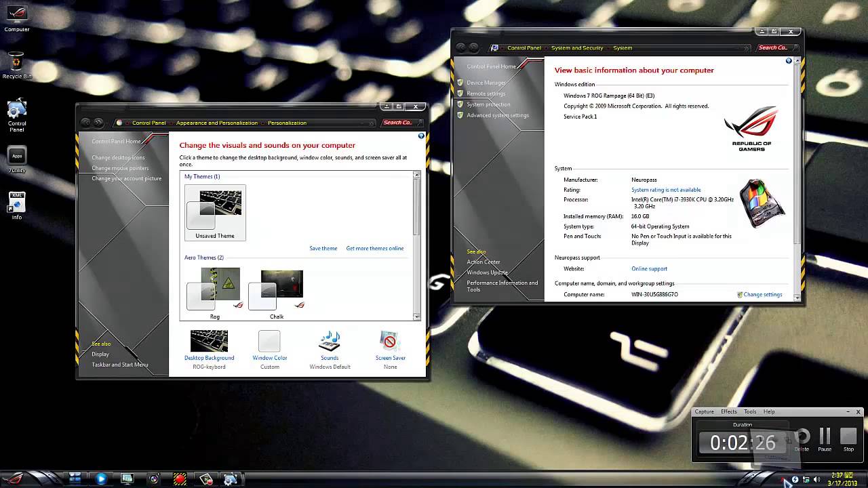Click System rating is not available link
The image size is (868, 488).
coord(666,190)
